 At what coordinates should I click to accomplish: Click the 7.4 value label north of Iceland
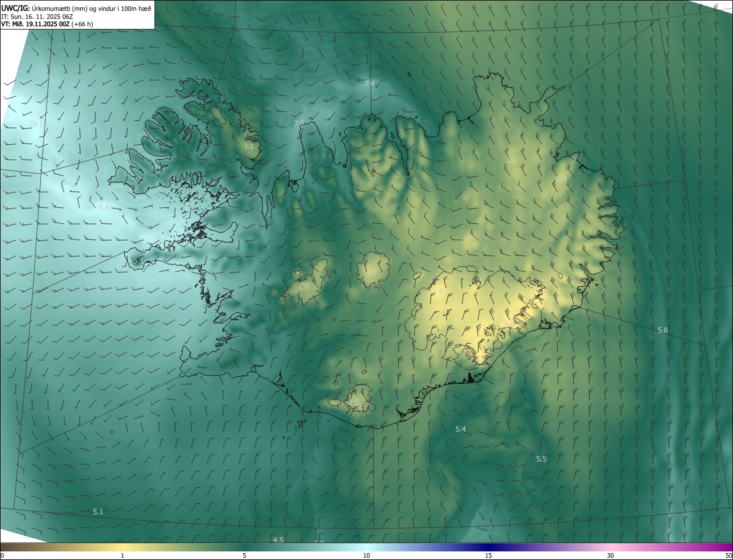coord(369,83)
